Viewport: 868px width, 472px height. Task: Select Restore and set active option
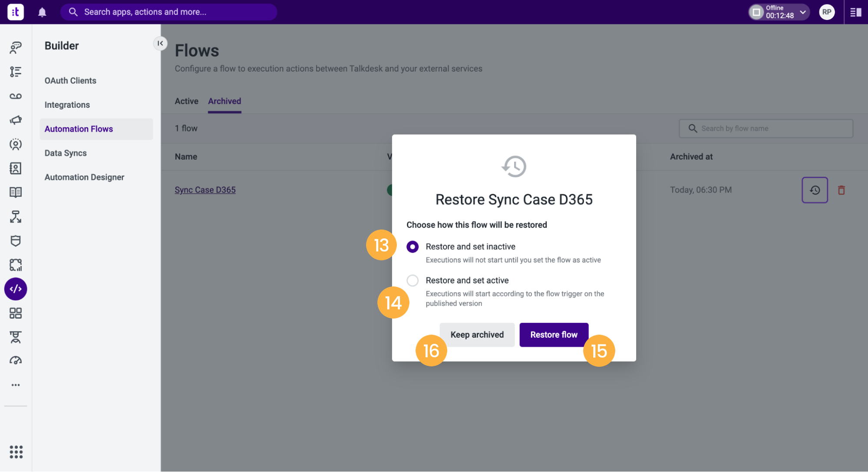(x=413, y=281)
